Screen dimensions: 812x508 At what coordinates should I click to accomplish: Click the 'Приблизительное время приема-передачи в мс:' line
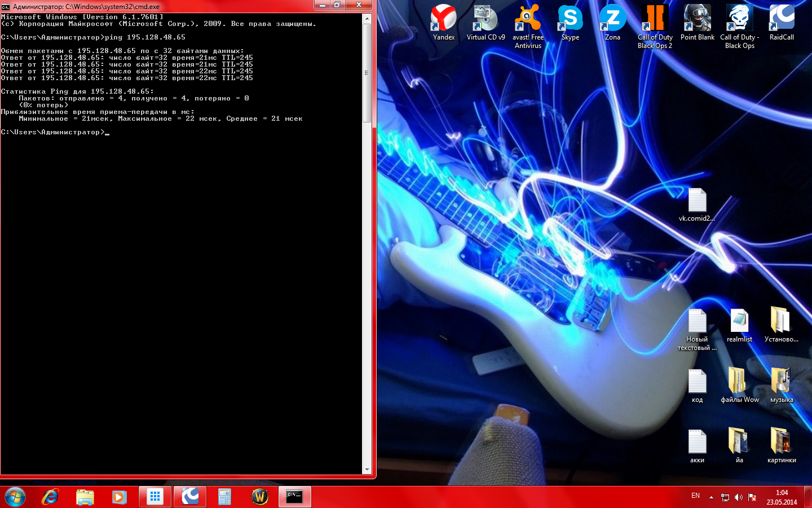pyautogui.click(x=98, y=112)
